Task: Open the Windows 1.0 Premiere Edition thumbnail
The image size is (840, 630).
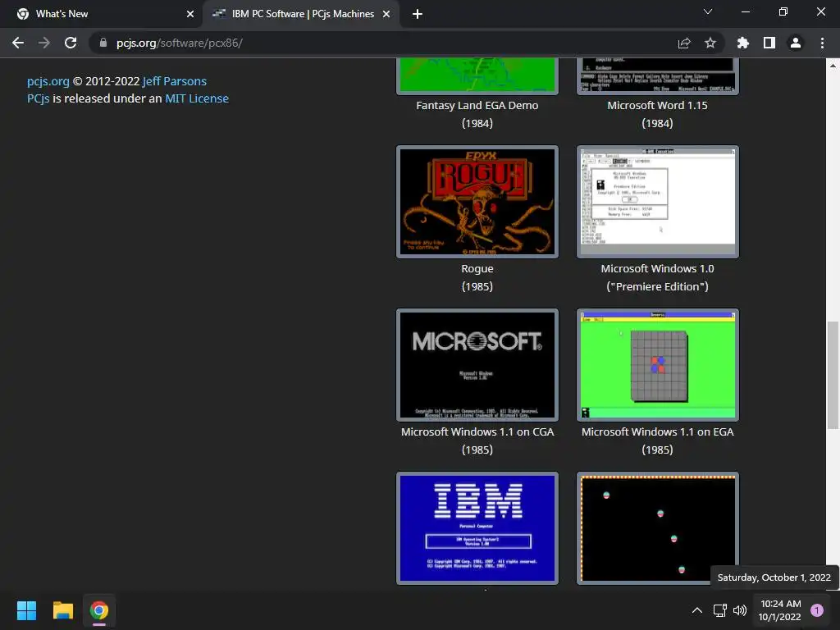Action: 657,202
